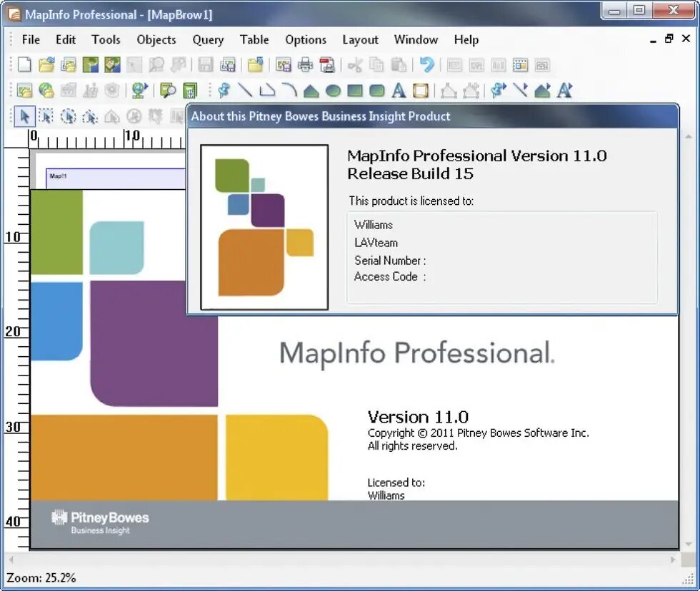Open the Edit menu

pos(66,40)
